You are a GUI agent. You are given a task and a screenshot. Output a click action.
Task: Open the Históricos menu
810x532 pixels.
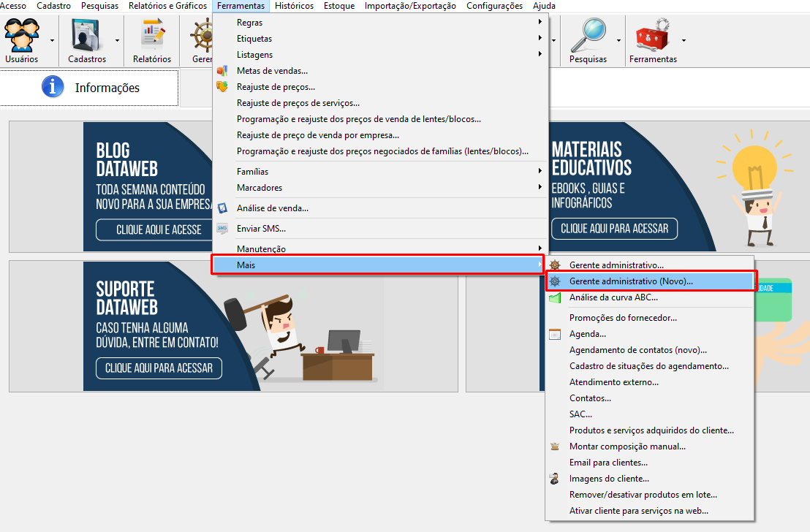click(294, 6)
